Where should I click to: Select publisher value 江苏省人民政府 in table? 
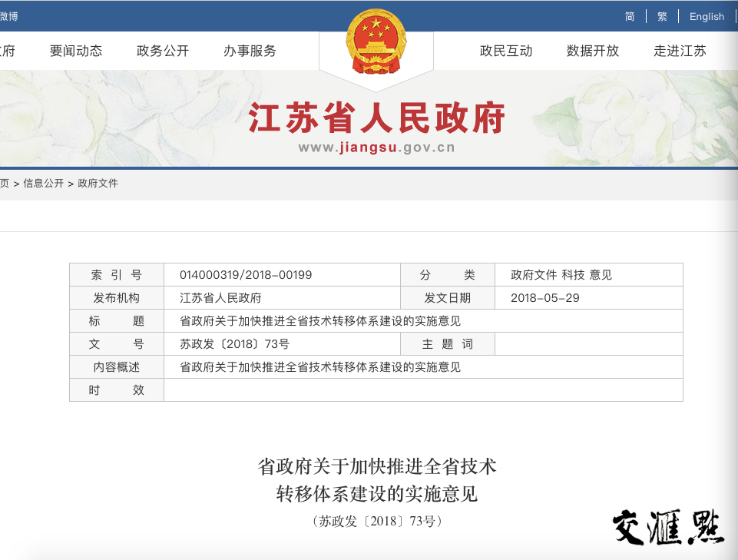220,298
